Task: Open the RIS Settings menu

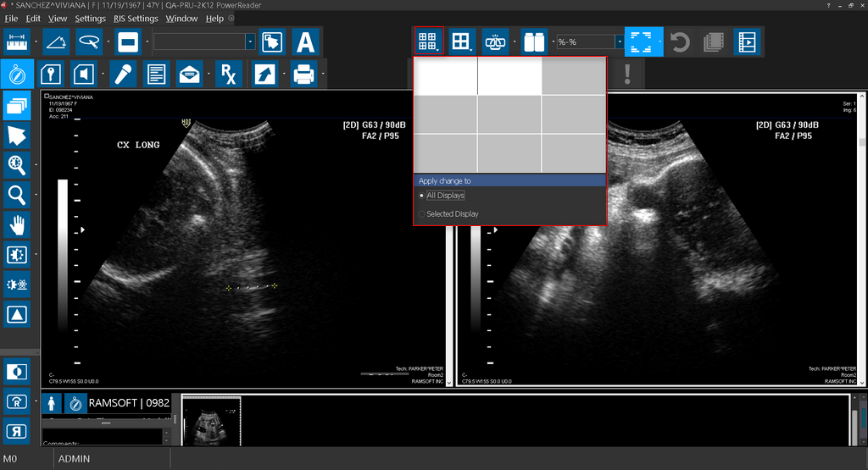Action: [x=136, y=18]
